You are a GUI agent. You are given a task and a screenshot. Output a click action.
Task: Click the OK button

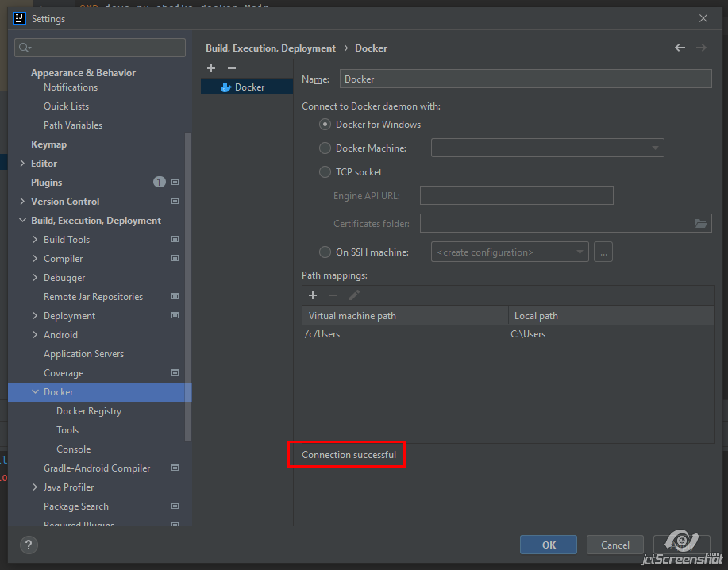coord(549,545)
